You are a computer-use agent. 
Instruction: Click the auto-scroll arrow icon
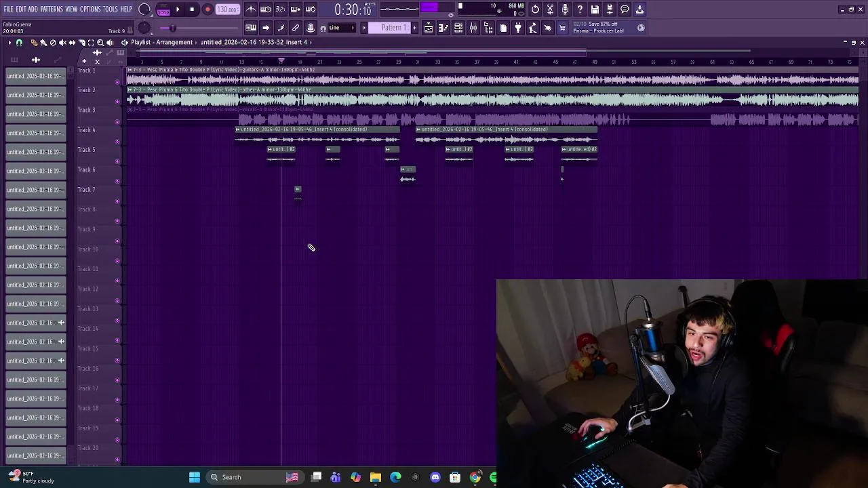coord(266,28)
